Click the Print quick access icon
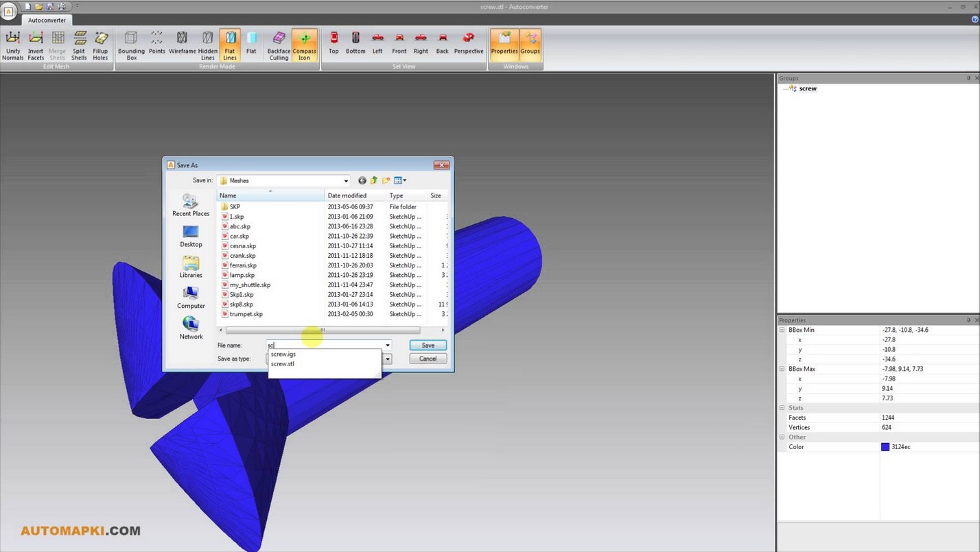The image size is (980, 552). (62, 6)
